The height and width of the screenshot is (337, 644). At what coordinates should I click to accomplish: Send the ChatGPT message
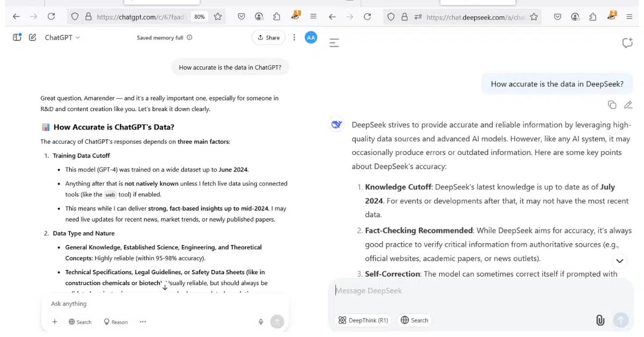(277, 321)
